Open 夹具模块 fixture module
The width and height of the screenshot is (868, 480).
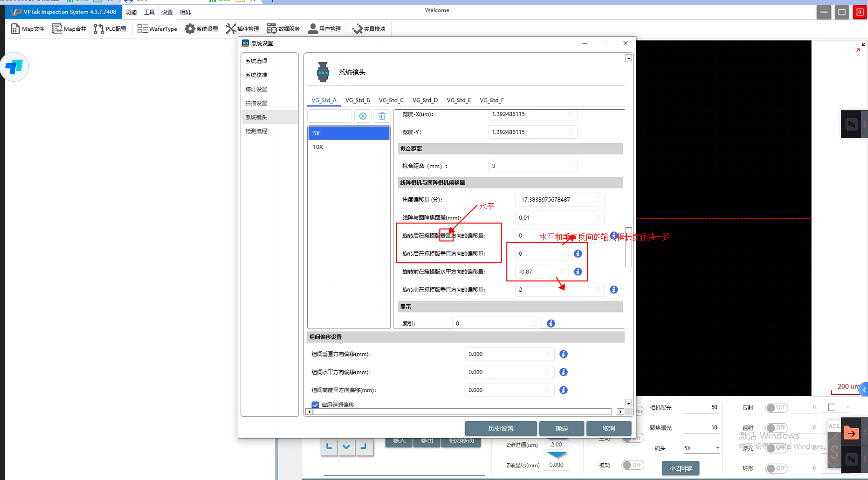[x=369, y=29]
